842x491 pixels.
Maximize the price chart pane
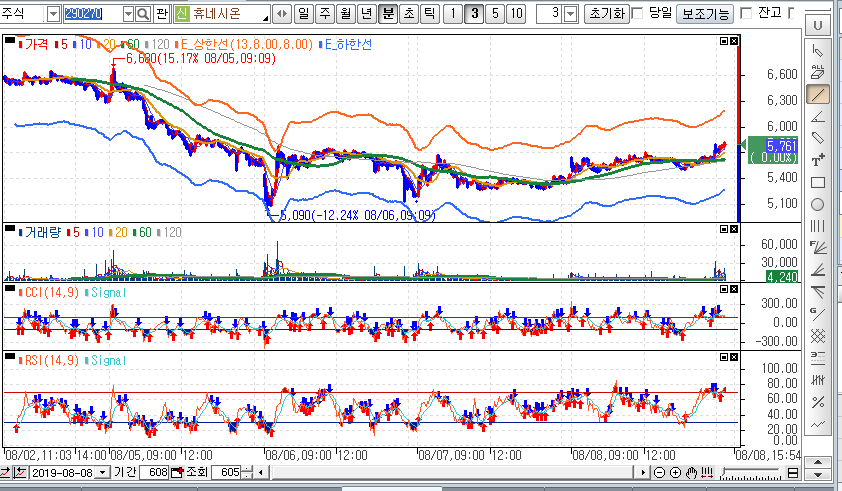click(x=724, y=41)
